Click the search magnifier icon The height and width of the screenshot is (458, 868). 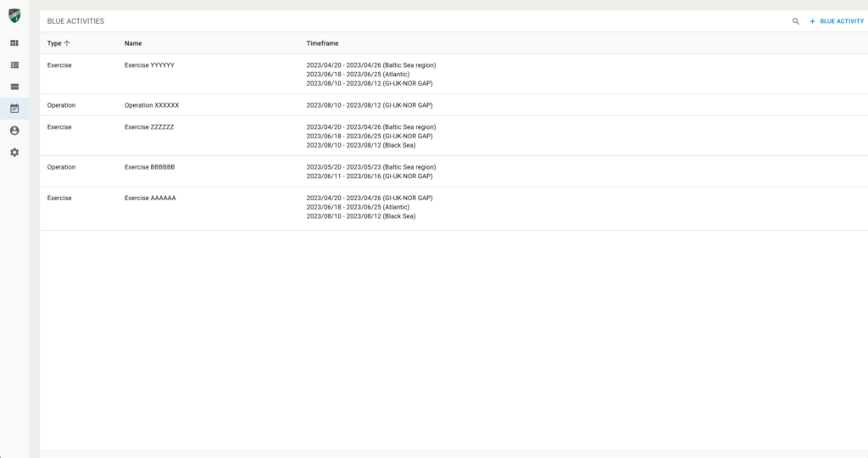(x=796, y=21)
